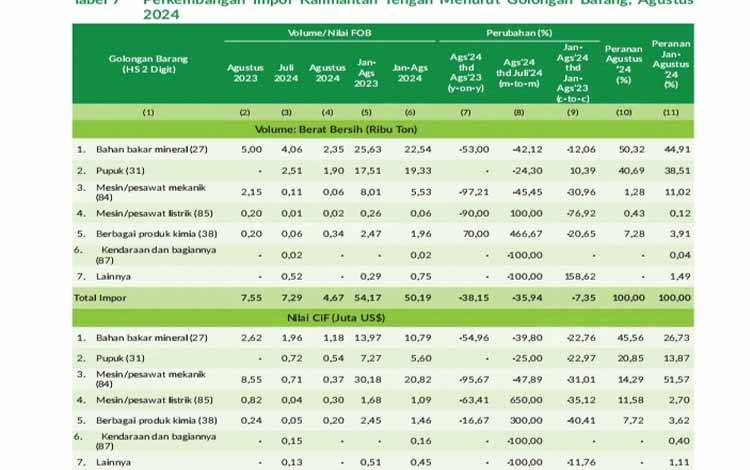Click the '-97,21' change cell
Viewport: 750px width, 470px height.
point(474,192)
